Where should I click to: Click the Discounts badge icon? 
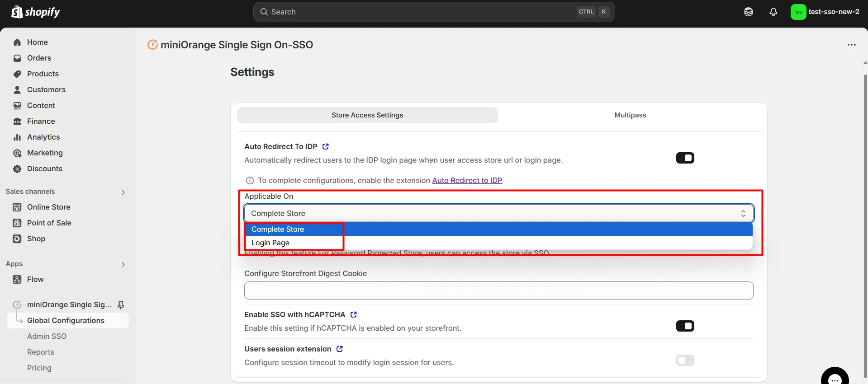pyautogui.click(x=17, y=169)
